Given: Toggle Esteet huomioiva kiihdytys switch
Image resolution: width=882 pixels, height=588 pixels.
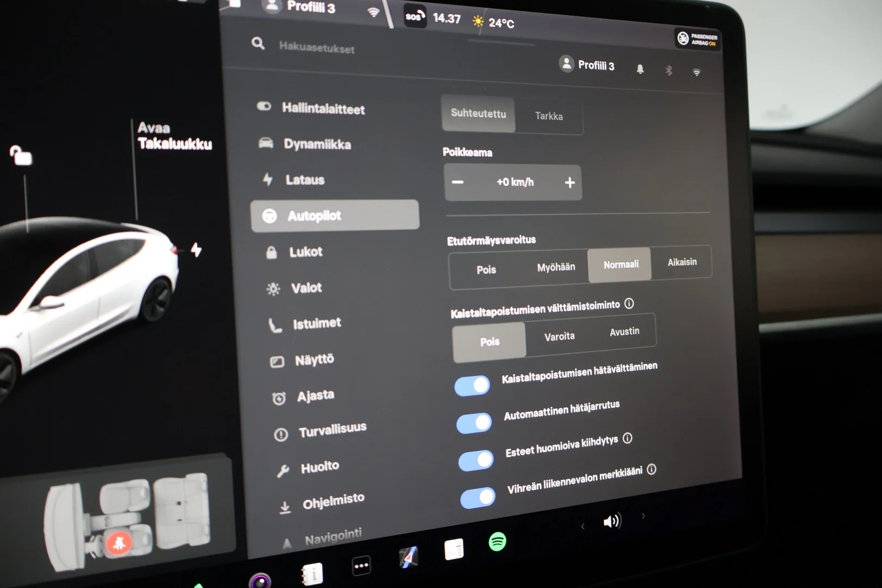Looking at the screenshot, I should point(476,461).
